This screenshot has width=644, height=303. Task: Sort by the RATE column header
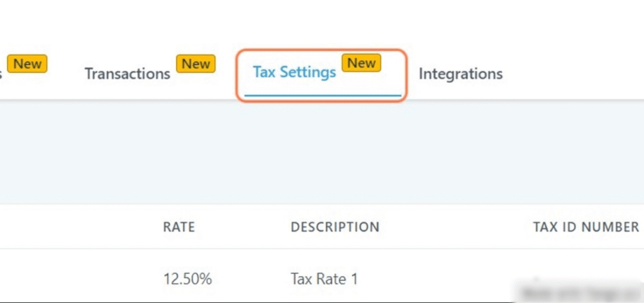[x=179, y=227]
